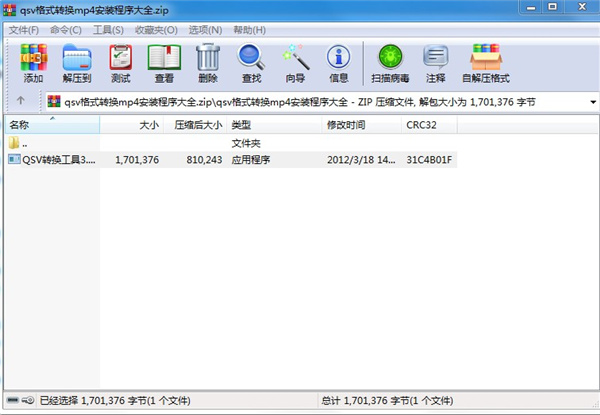
Task: Go up one level with arrow button
Action: (x=21, y=101)
